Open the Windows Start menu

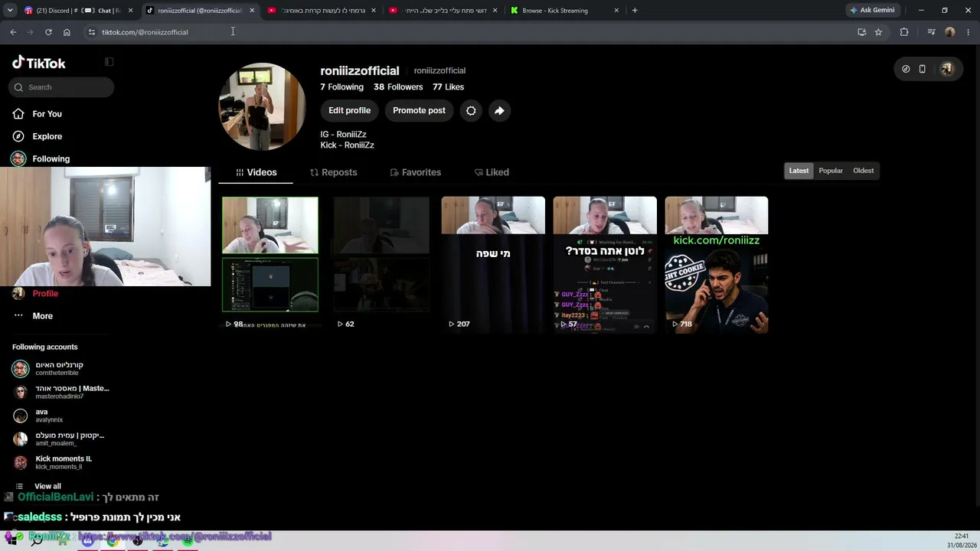[x=12, y=540]
